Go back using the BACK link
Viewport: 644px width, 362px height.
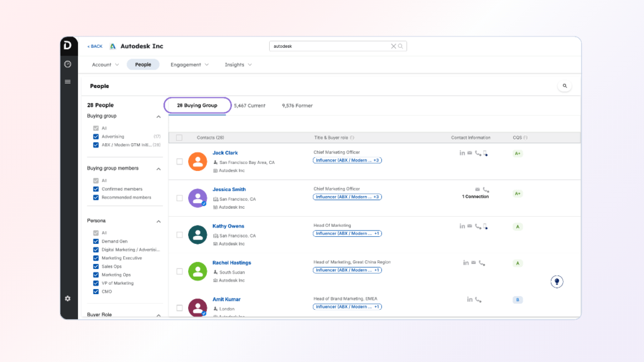tap(95, 47)
